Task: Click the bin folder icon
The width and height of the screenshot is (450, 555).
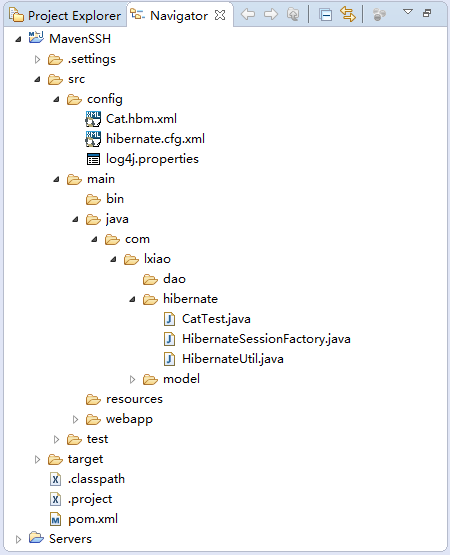Action: 93,200
